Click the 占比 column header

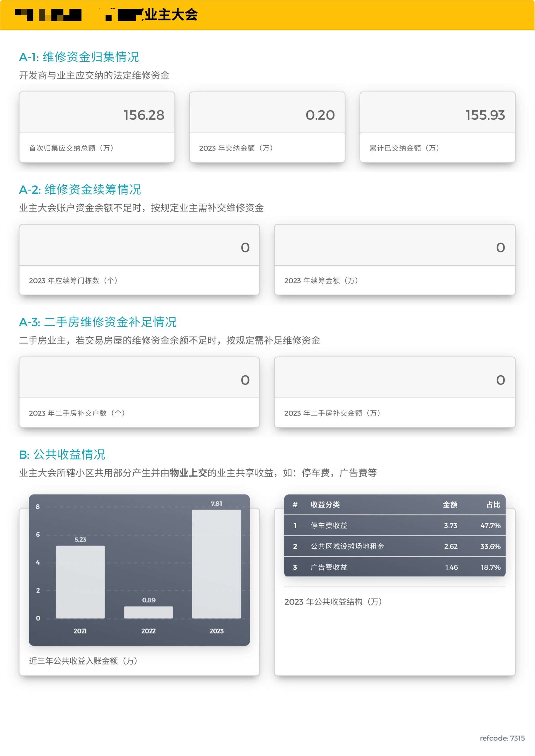pyautogui.click(x=493, y=504)
